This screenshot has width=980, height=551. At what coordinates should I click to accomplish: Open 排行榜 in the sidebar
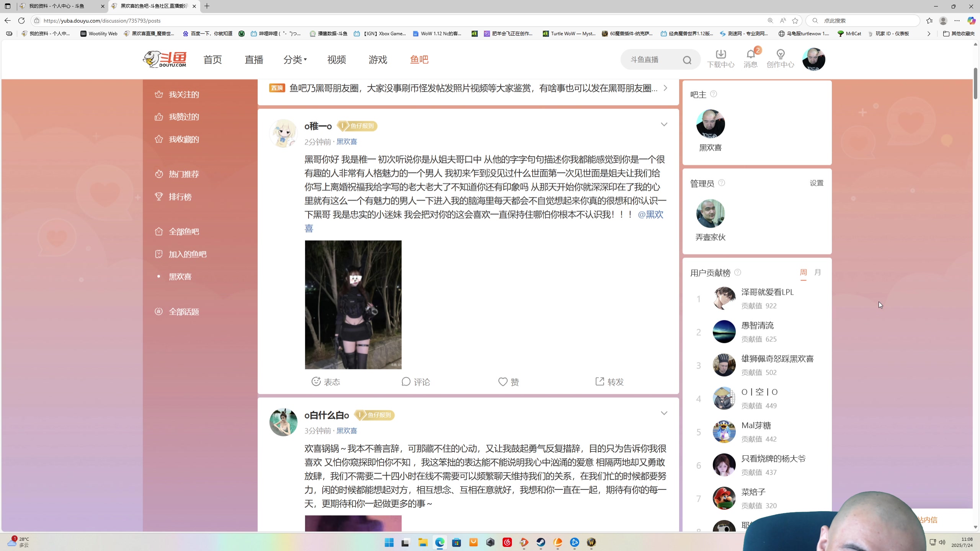coord(173,197)
